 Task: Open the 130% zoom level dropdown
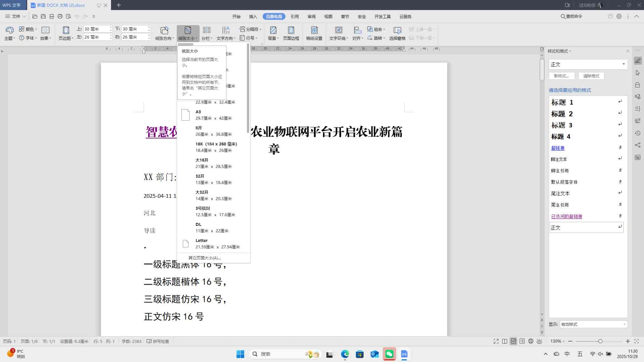coord(557,341)
